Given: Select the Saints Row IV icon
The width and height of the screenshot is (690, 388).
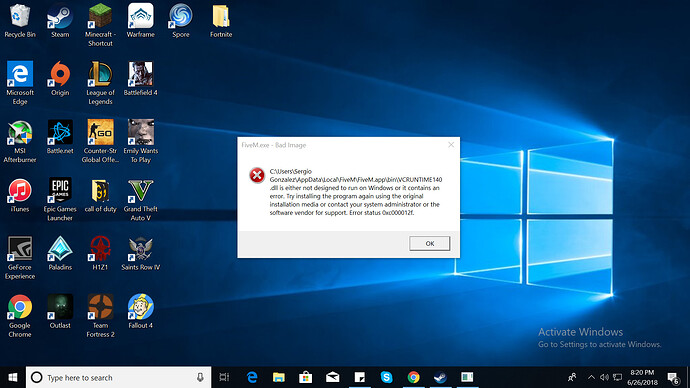Looking at the screenshot, I should [x=140, y=254].
